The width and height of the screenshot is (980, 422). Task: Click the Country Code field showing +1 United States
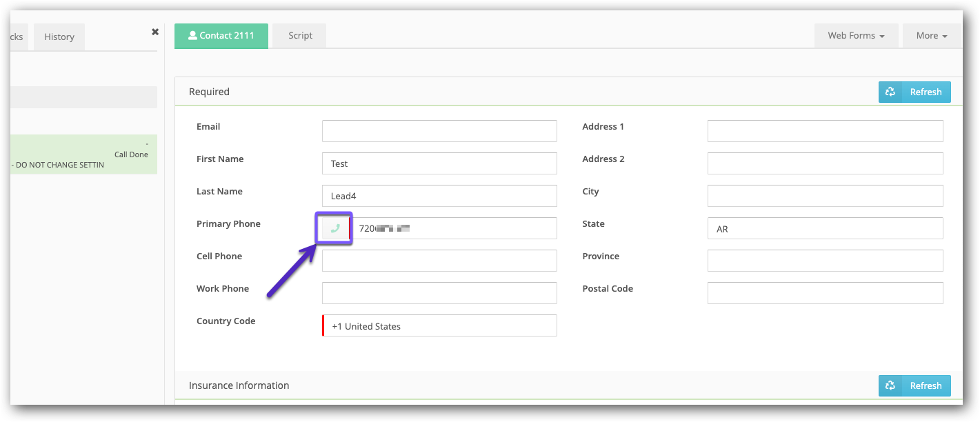[x=439, y=325]
